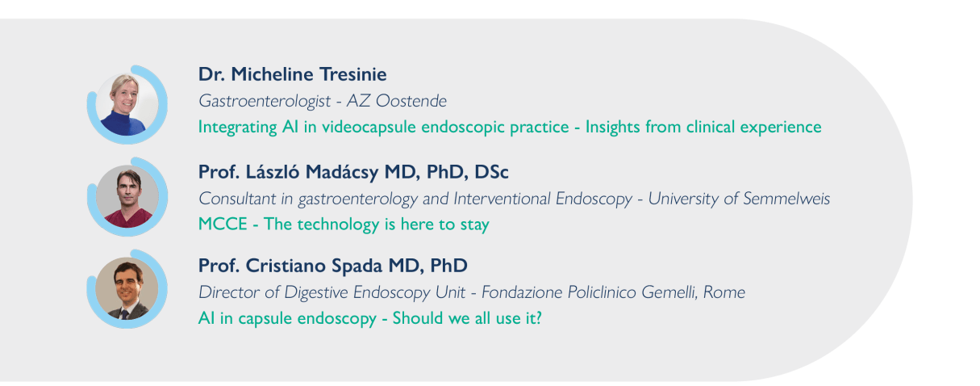The height and width of the screenshot is (386, 980).
Task: Click Prof. Cristiano Spada's profile photo
Action: click(127, 288)
